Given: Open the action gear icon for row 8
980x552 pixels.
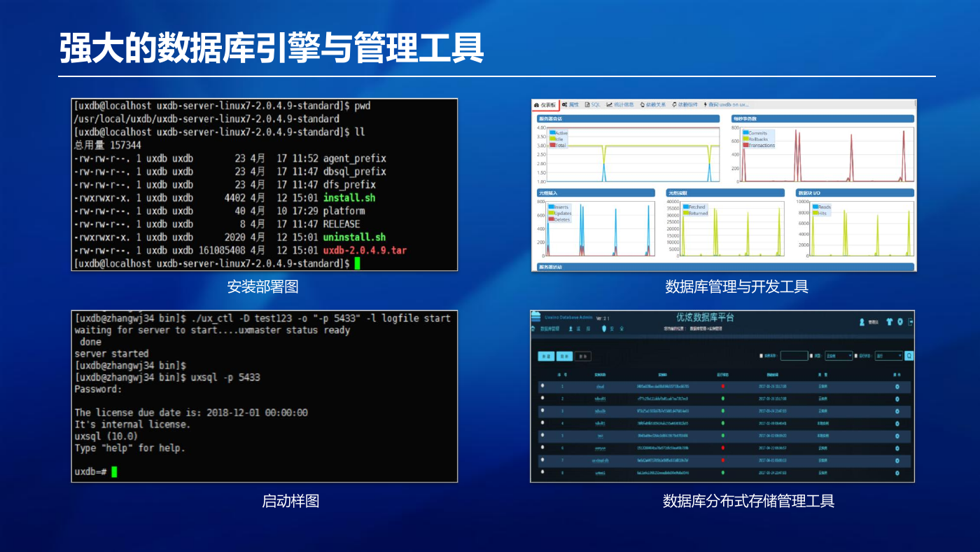Looking at the screenshot, I should coord(897,473).
